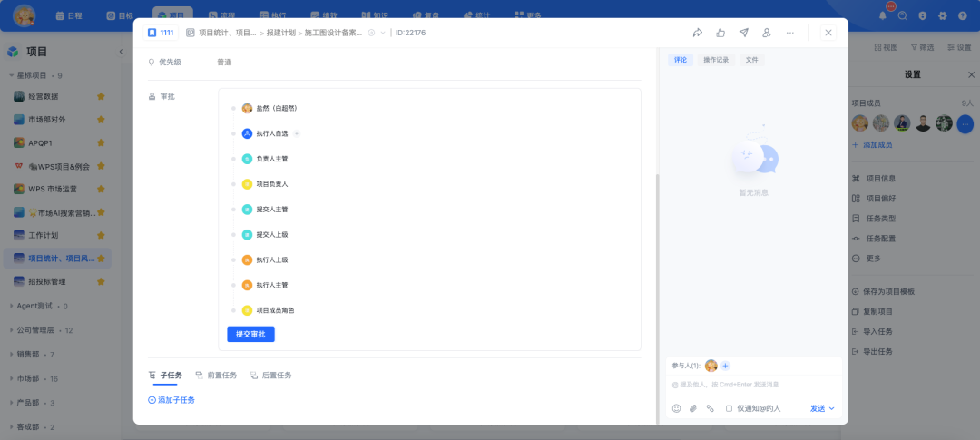The height and width of the screenshot is (440, 980).
Task: Switch to the 操作记录 tab
Action: click(716, 60)
